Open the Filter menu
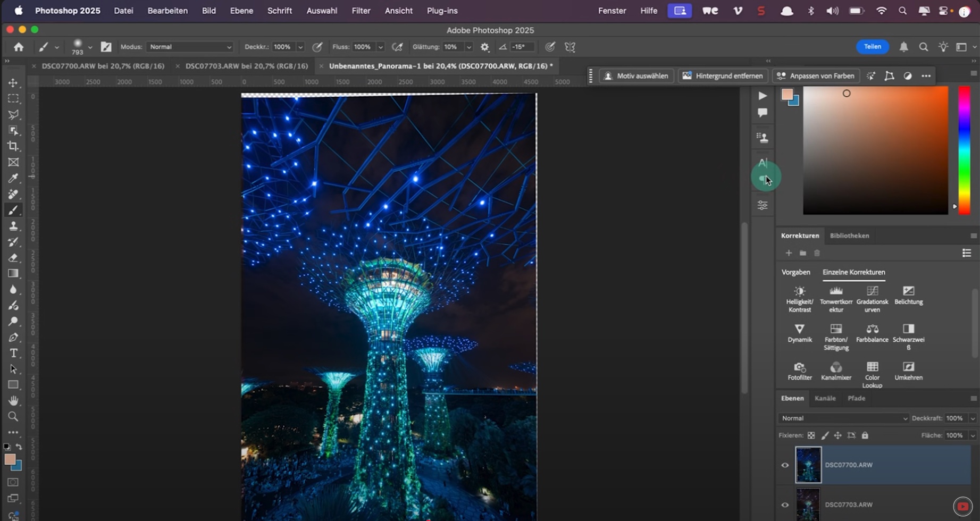This screenshot has height=521, width=980. point(361,11)
